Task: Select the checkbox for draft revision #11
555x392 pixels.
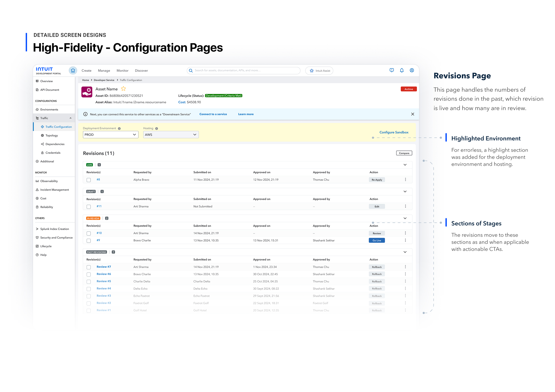Action: coord(89,207)
